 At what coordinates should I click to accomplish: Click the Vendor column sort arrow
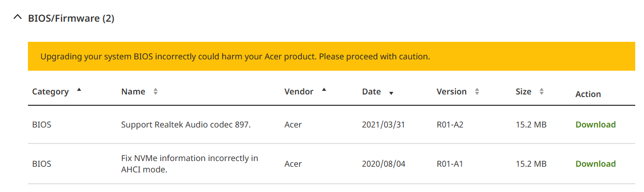click(324, 89)
